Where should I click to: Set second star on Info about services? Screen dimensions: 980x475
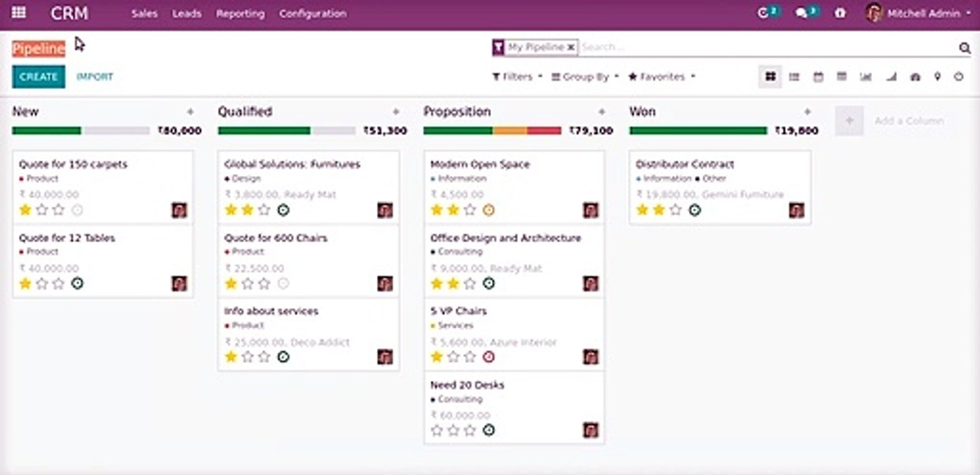pyautogui.click(x=248, y=357)
